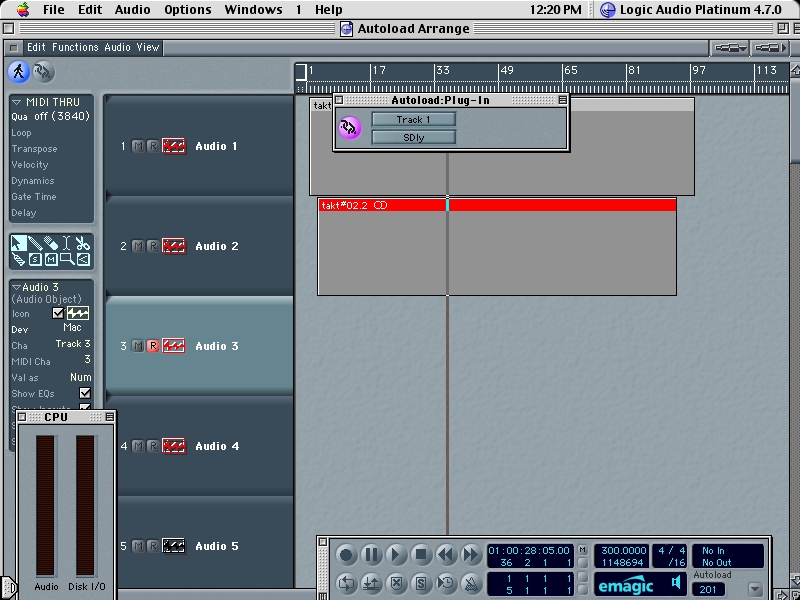The height and width of the screenshot is (600, 800).
Task: Open the Options menu
Action: [x=187, y=9]
